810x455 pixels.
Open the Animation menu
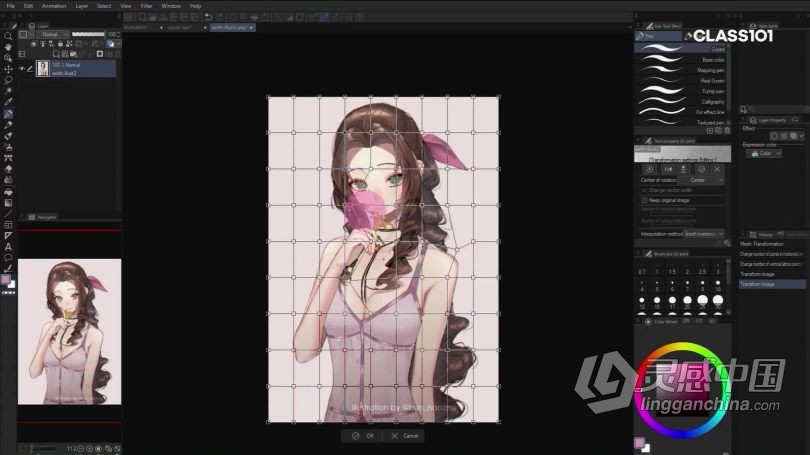tap(54, 6)
